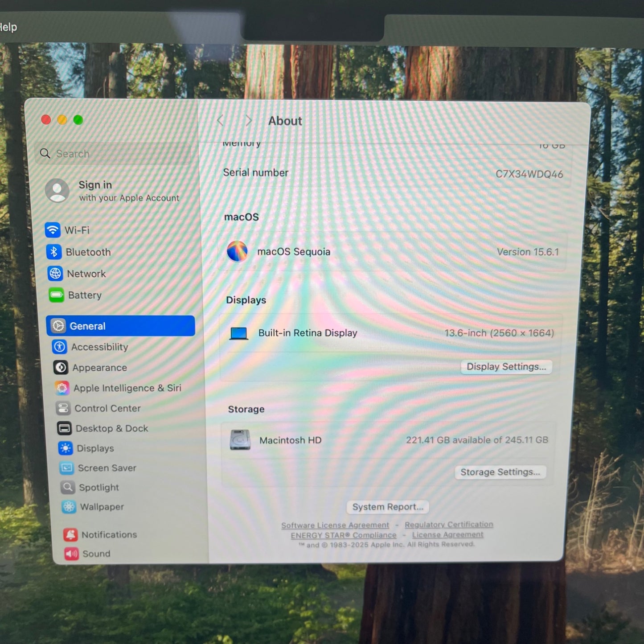Screen dimensions: 644x644
Task: Open the Screen Saver icon
Action: click(x=66, y=468)
